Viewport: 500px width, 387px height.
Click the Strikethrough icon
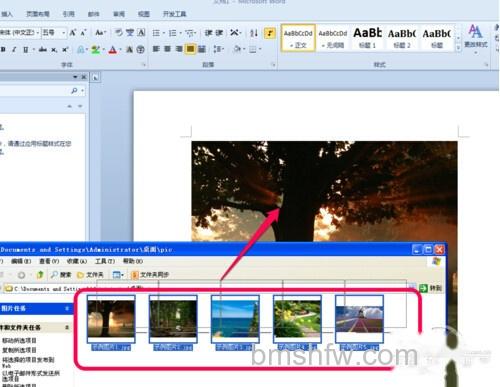(x=42, y=50)
